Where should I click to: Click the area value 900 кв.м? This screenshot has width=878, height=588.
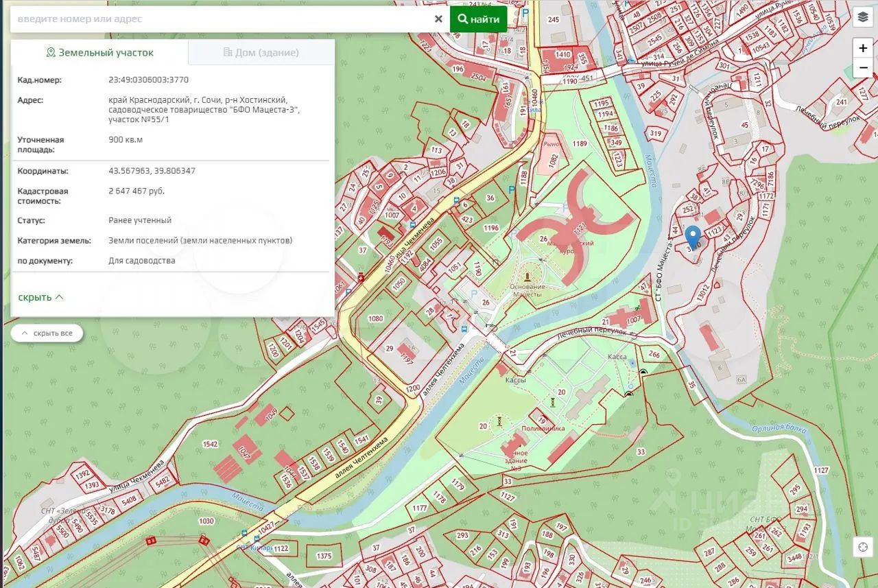pyautogui.click(x=126, y=139)
